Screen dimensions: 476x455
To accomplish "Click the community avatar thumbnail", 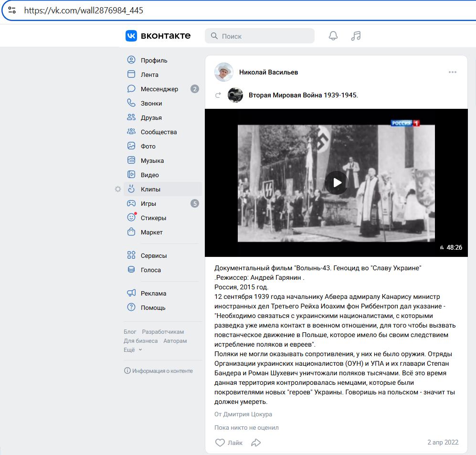I will [235, 95].
